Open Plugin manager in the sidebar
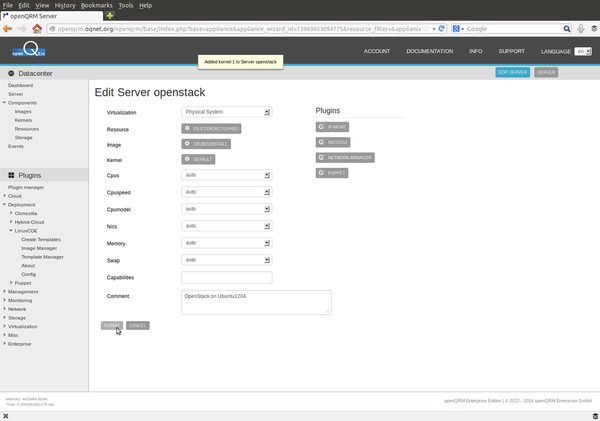 [26, 187]
